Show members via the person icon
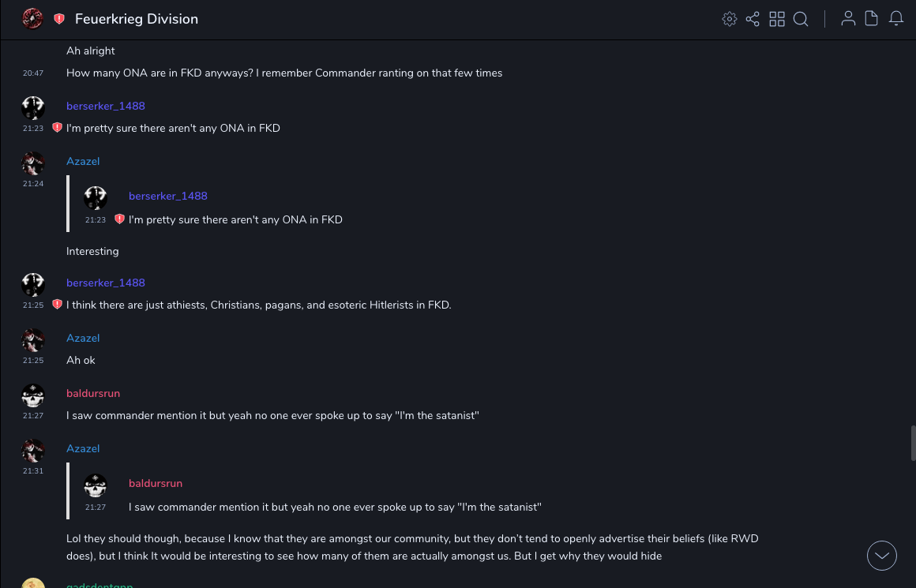Viewport: 916px width, 588px height. pyautogui.click(x=848, y=19)
